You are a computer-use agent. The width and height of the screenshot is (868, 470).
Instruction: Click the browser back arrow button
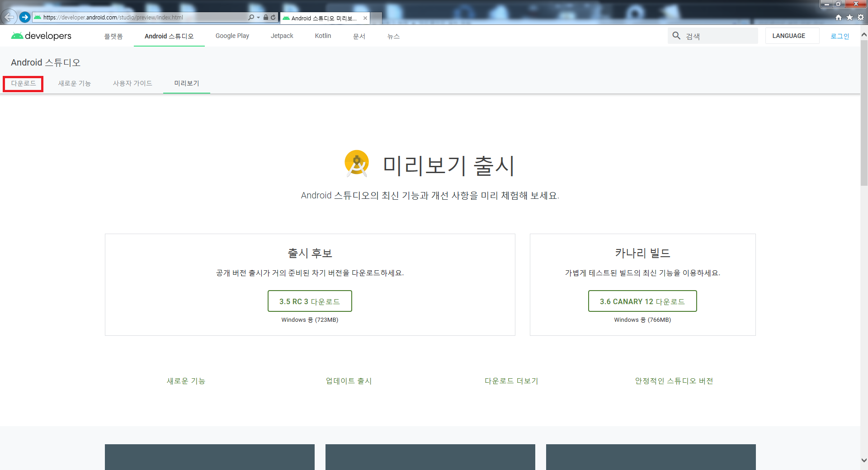[x=9, y=17]
